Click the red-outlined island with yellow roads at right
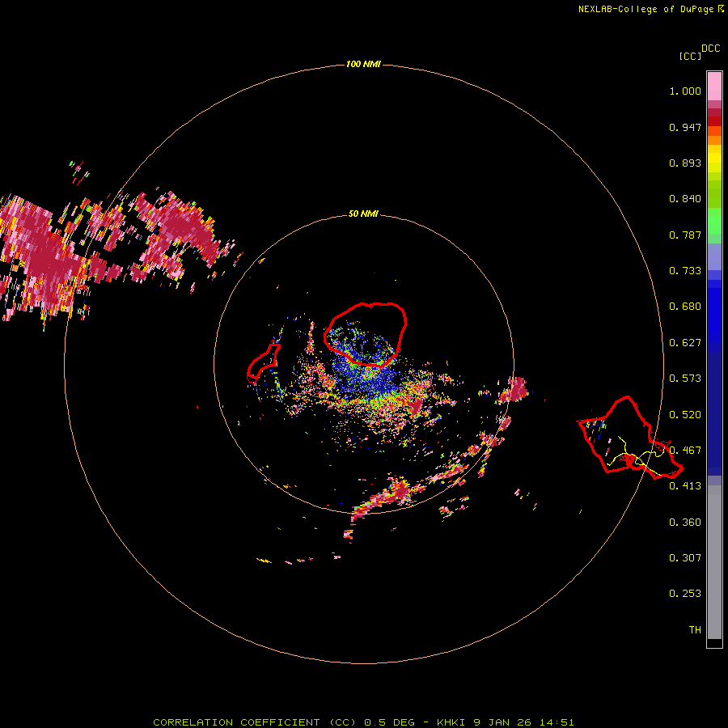The height and width of the screenshot is (728, 728). tap(629, 438)
